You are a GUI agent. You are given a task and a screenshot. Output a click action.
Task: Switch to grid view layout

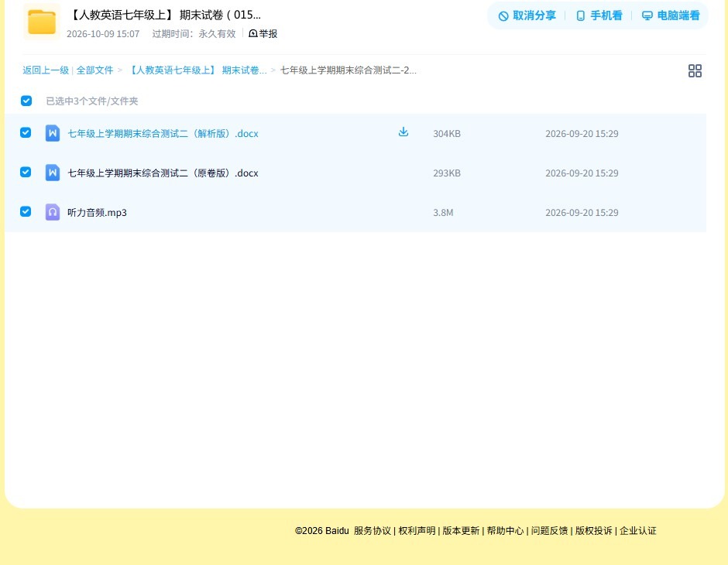695,70
